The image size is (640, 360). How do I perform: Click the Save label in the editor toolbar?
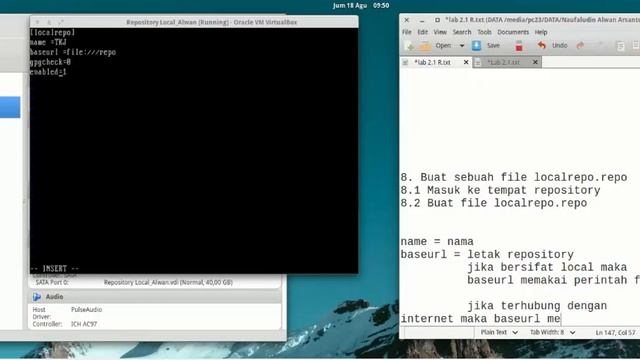[493, 46]
